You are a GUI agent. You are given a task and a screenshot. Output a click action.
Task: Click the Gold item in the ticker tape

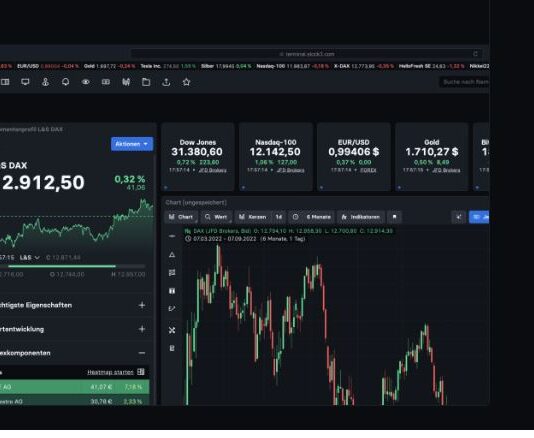pyautogui.click(x=110, y=66)
